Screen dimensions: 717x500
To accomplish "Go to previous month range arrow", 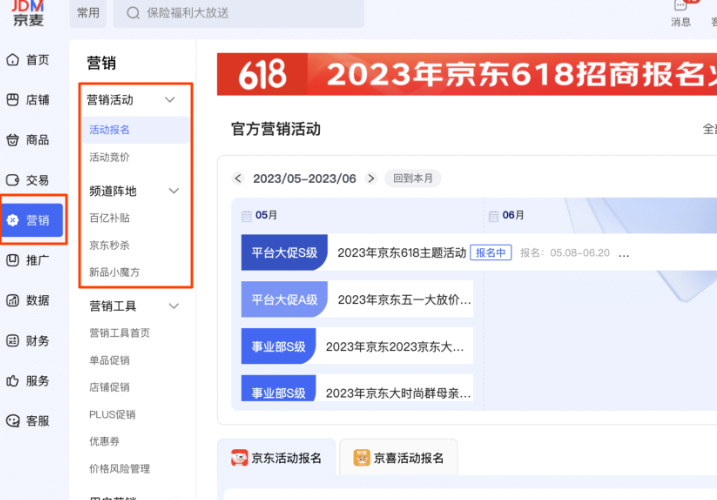I will (x=238, y=178).
